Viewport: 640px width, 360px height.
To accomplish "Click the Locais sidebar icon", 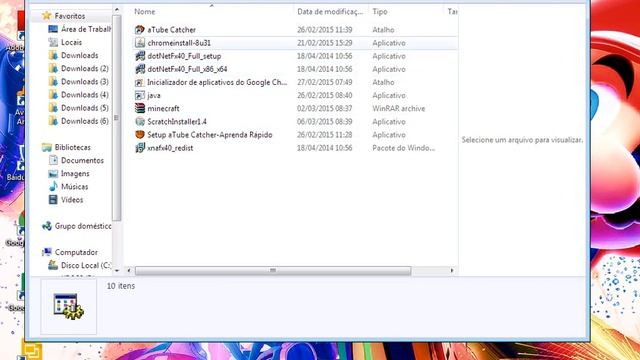I will point(53,42).
